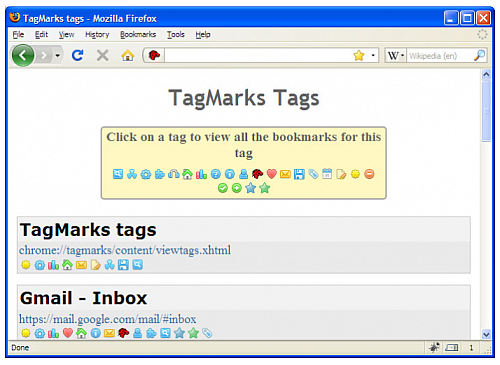
Task: Open the File menu
Action: 18,34
